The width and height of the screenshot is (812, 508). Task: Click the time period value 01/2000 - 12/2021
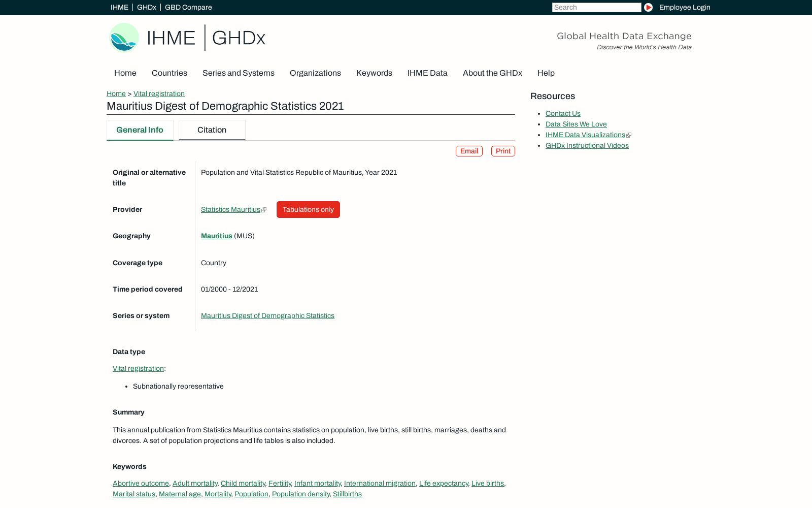pos(229,290)
